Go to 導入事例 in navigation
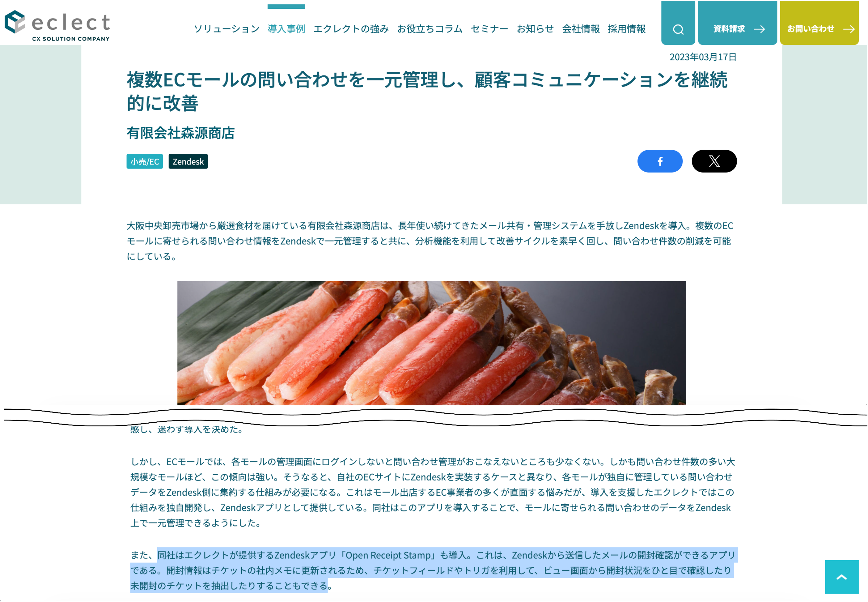This screenshot has width=868, height=602. [286, 29]
